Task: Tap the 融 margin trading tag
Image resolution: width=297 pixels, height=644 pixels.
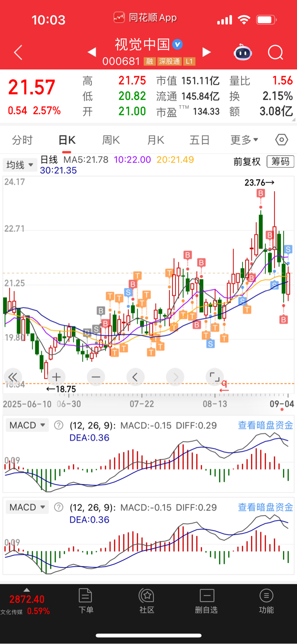Action: point(150,61)
